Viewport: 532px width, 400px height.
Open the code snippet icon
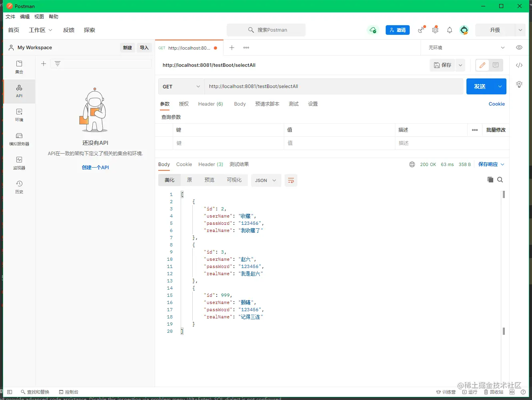click(x=519, y=65)
